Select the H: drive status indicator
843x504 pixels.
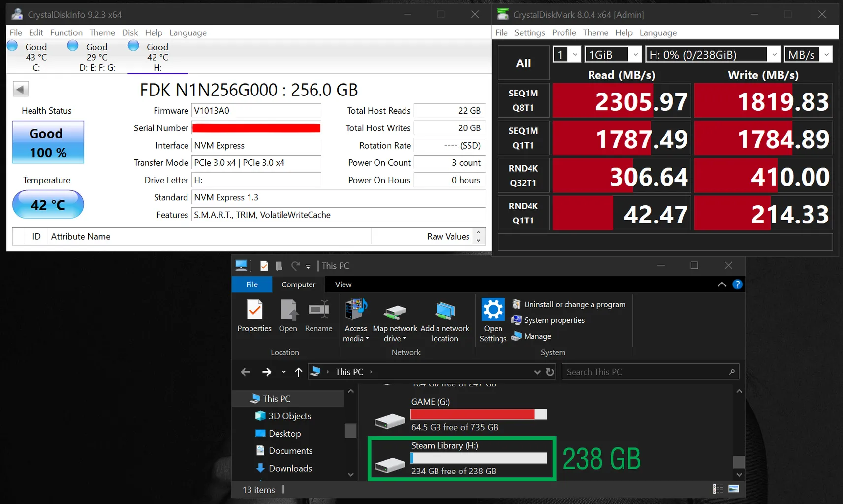pos(157,57)
